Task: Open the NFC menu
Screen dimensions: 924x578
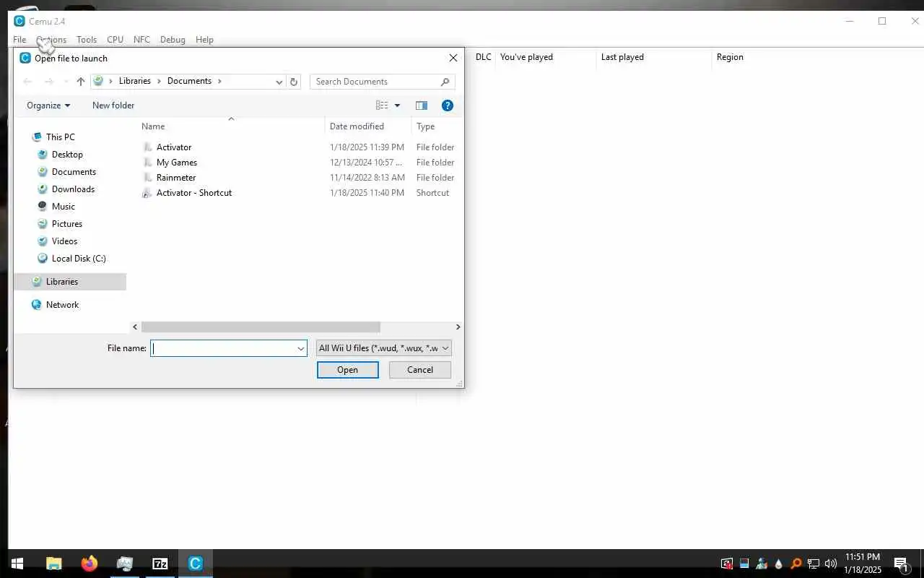Action: [x=141, y=40]
